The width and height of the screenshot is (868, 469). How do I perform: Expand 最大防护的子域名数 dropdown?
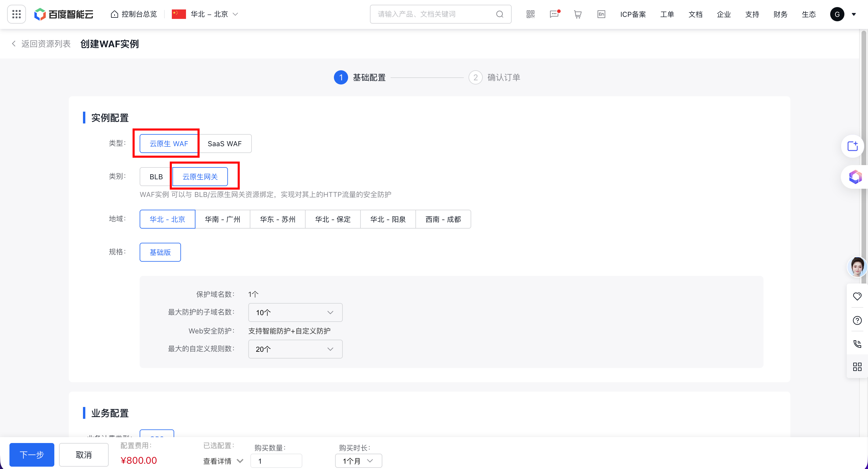[295, 312]
